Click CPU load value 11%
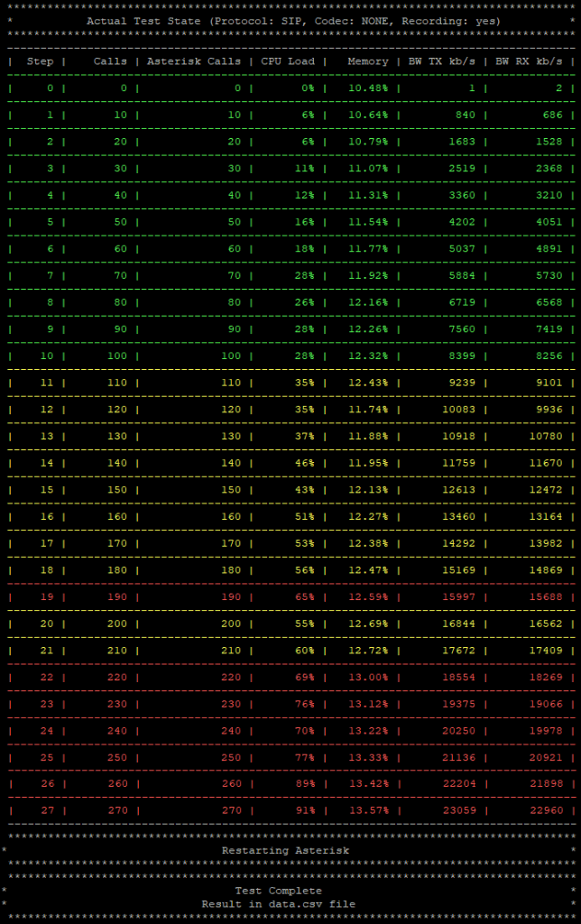 (x=305, y=169)
